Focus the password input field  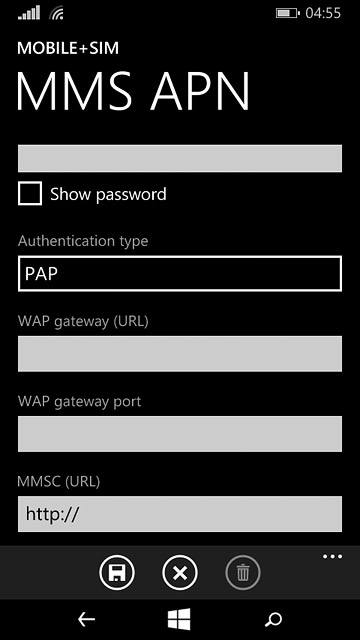click(180, 158)
